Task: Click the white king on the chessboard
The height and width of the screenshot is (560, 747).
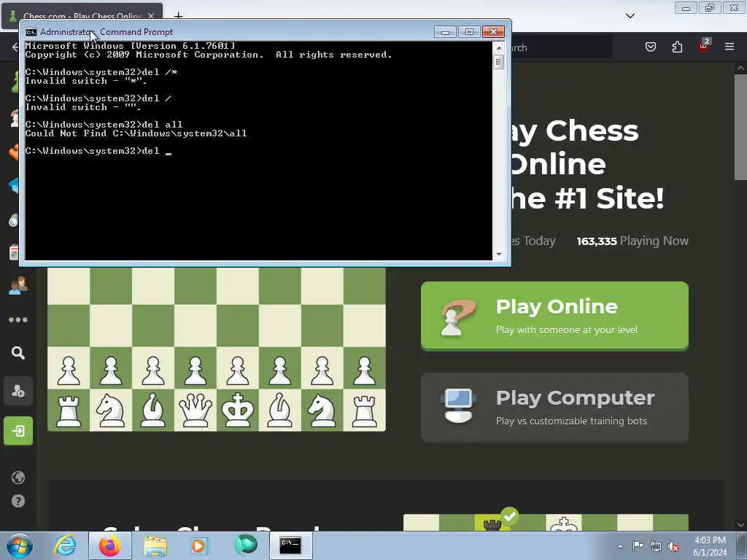Action: (x=238, y=410)
